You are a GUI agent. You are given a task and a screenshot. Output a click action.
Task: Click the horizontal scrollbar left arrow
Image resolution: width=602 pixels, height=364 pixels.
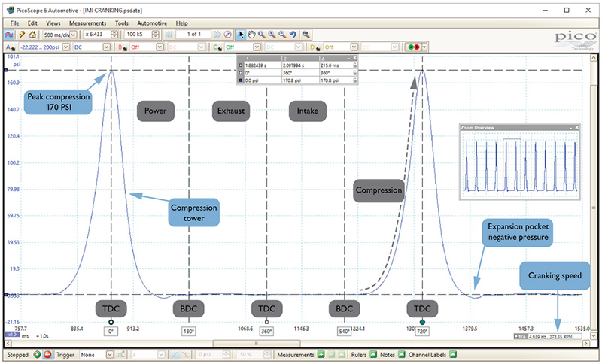8,343
